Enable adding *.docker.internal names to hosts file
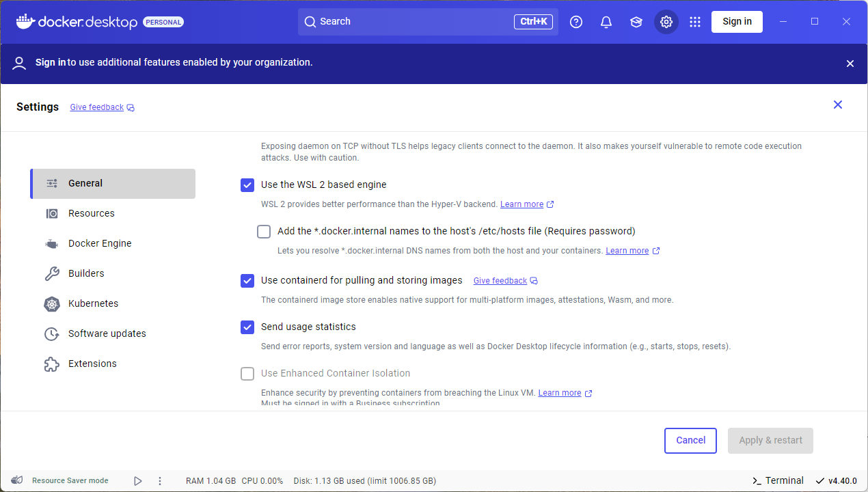This screenshot has width=868, height=492. pyautogui.click(x=264, y=232)
